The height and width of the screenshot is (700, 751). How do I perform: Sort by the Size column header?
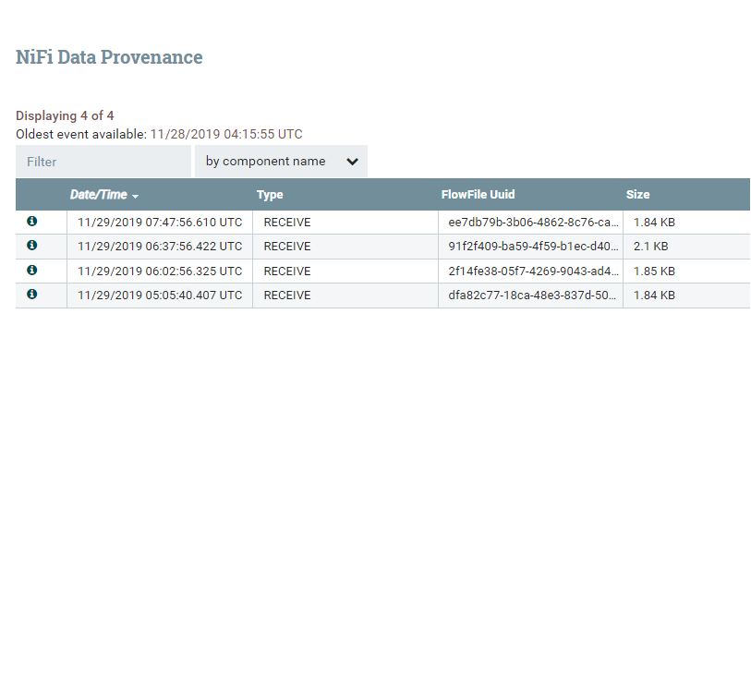point(638,194)
